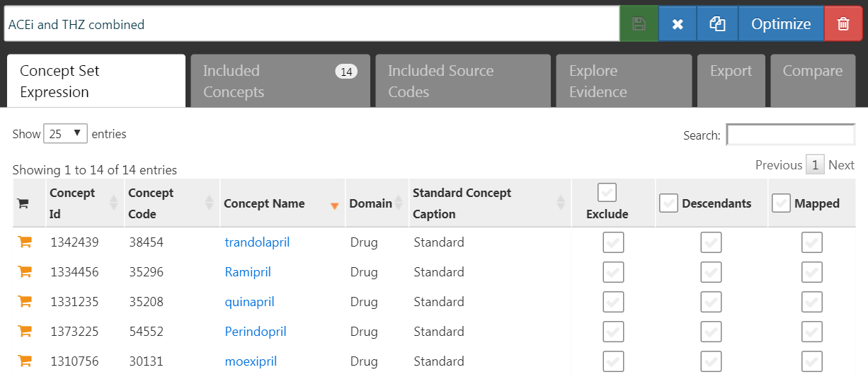Check Exclude for quinapril
This screenshot has width=868, height=377.
(x=613, y=302)
